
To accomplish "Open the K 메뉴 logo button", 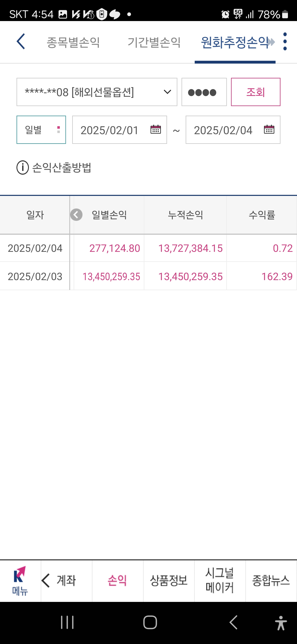I will [20, 581].
